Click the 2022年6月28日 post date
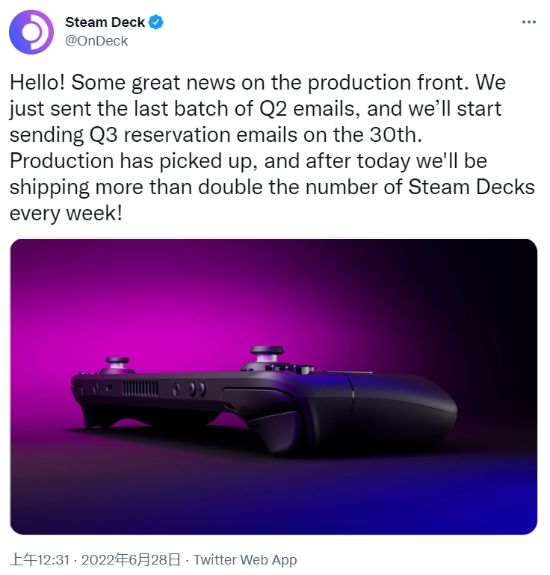Screen dimensions: 550x575 pos(131,560)
